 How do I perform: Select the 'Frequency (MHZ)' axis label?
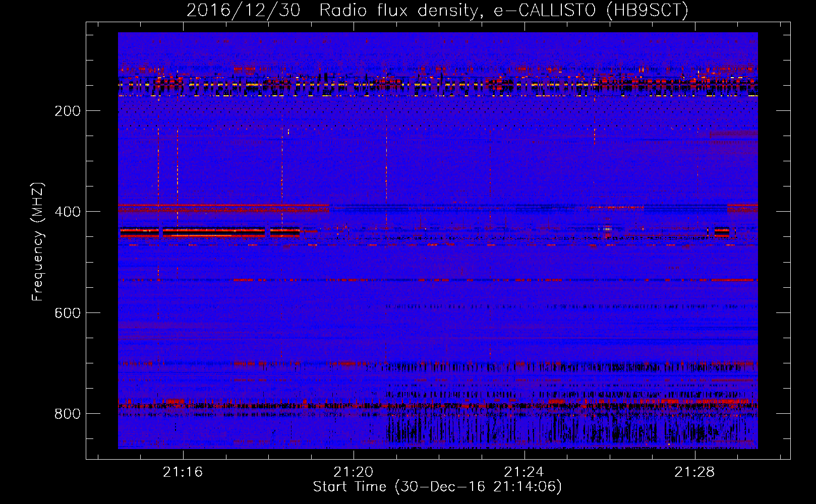(x=38, y=242)
